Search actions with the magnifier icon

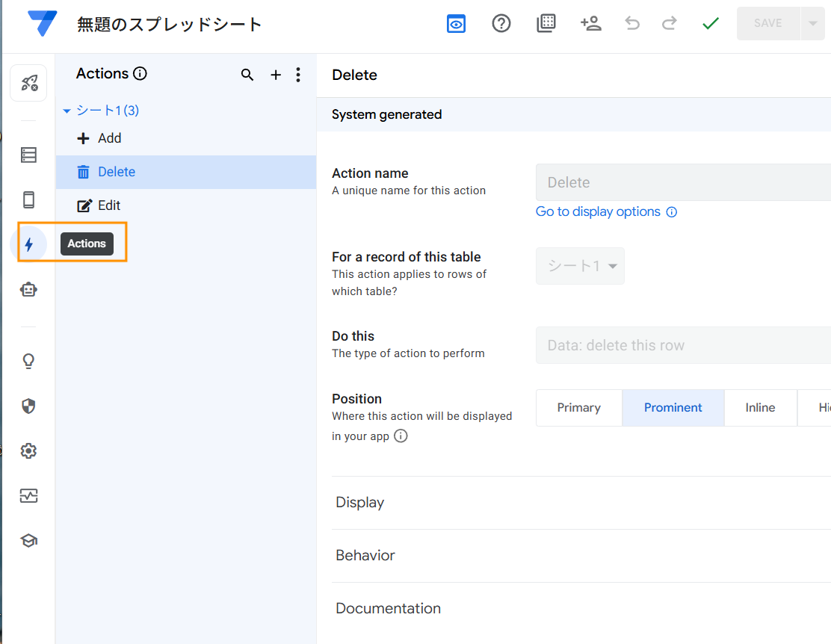pyautogui.click(x=247, y=75)
